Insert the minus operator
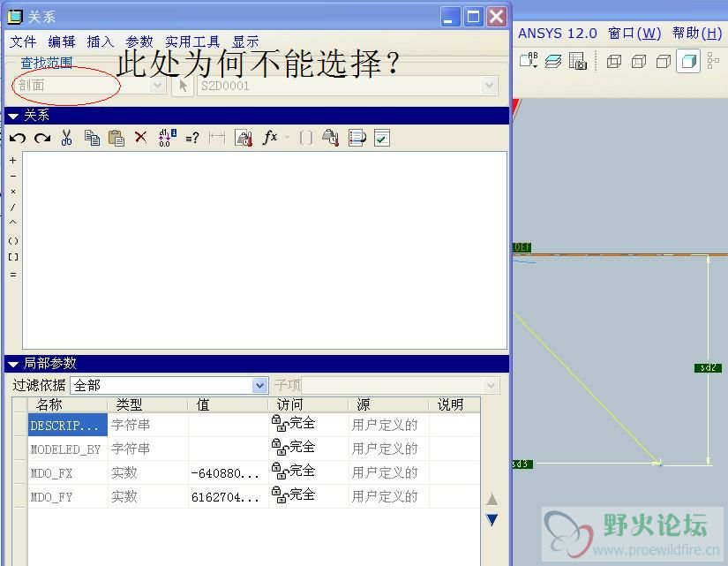This screenshot has width=728, height=566. point(13,176)
